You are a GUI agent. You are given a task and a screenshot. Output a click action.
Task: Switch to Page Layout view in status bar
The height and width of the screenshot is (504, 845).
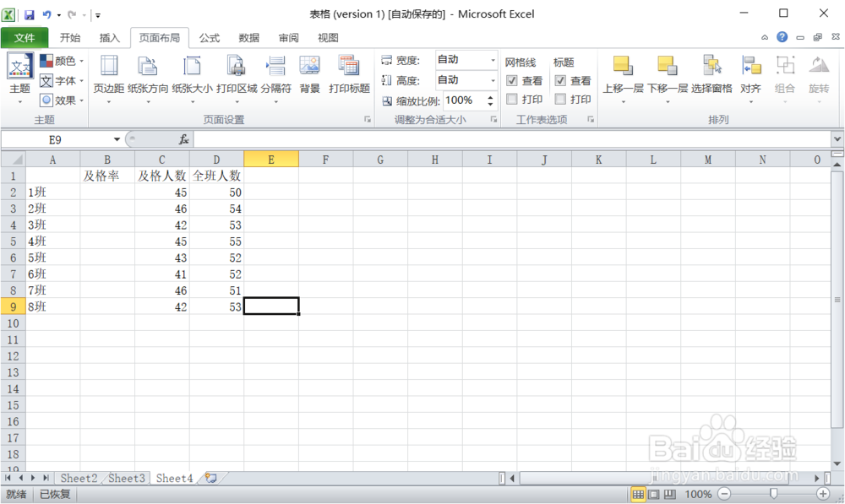click(654, 494)
